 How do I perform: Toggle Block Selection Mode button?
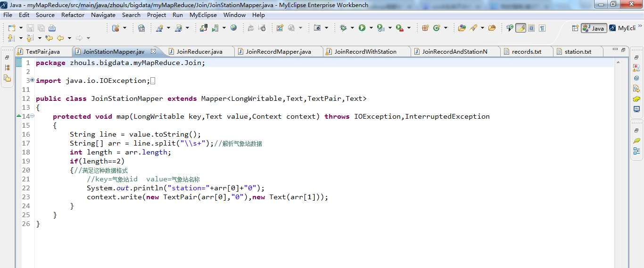click(x=531, y=28)
